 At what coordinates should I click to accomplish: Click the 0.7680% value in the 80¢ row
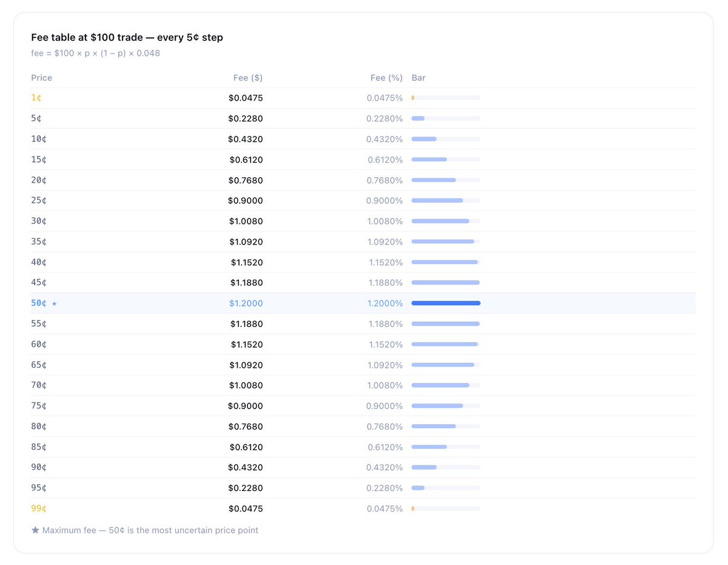pyautogui.click(x=385, y=427)
